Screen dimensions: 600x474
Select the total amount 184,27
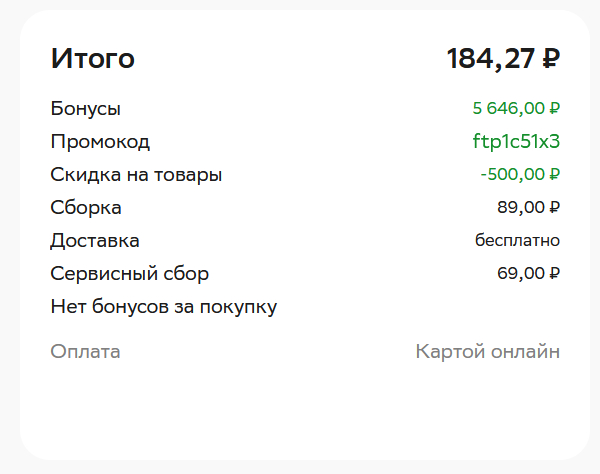point(491,59)
